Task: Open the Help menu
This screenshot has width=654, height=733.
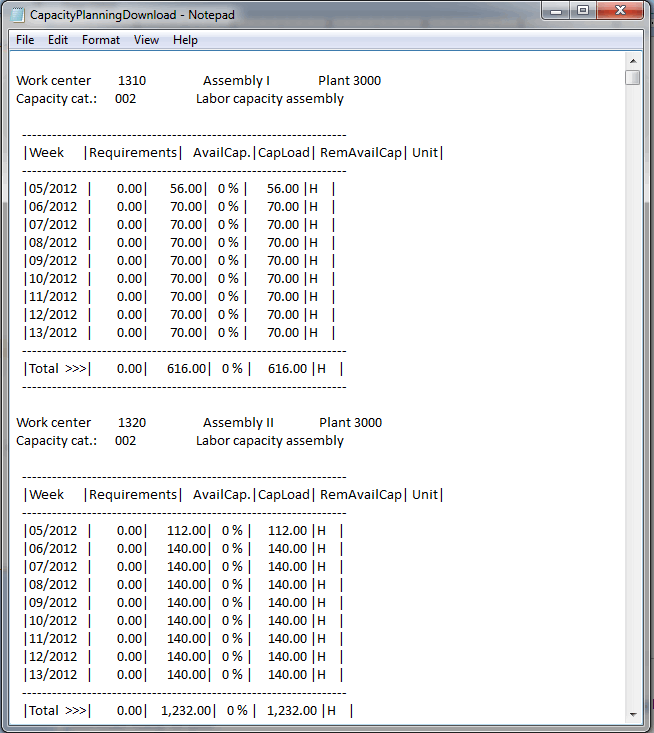Action: coord(185,40)
